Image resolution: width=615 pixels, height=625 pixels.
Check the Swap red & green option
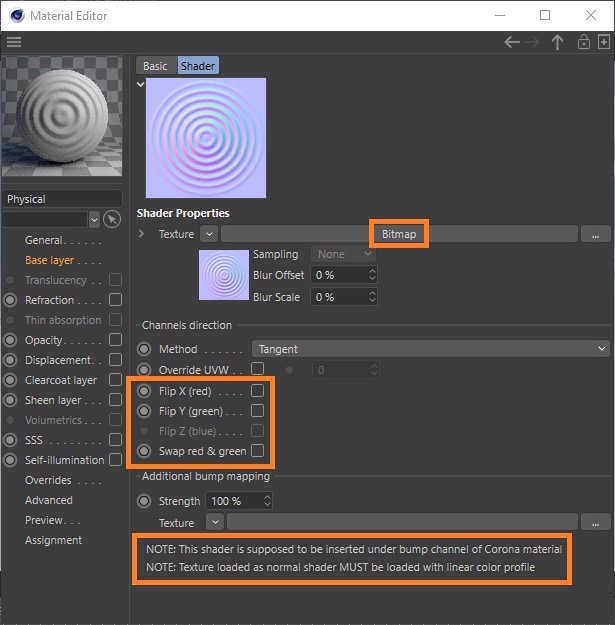(257, 451)
